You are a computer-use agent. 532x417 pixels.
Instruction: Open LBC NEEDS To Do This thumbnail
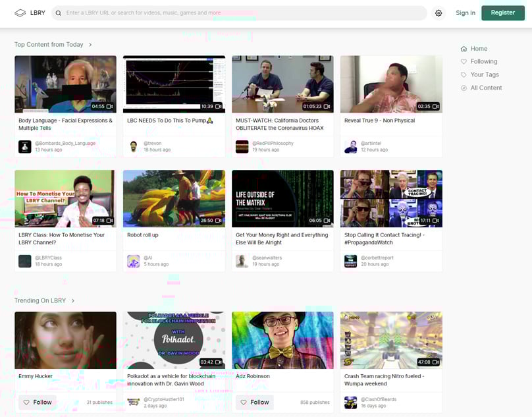pyautogui.click(x=174, y=84)
